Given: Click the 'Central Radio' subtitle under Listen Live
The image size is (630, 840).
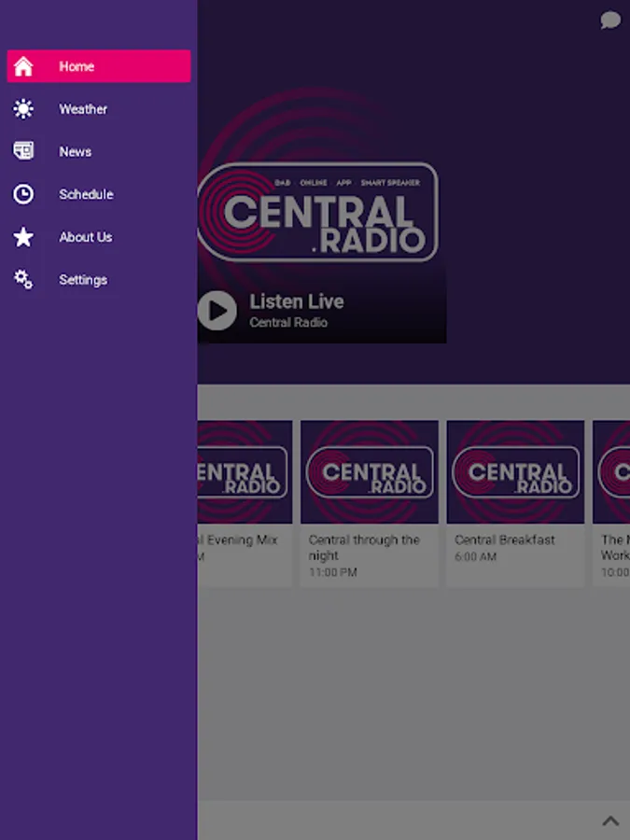Looking at the screenshot, I should coord(288,323).
